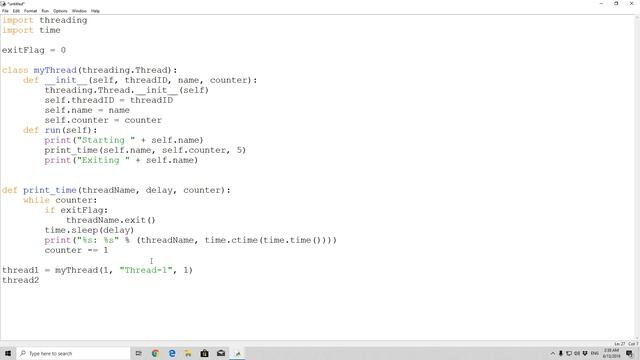The width and height of the screenshot is (640, 360).
Task: Click 'def print_time(threadName, delay, counter):' line
Action: coord(116,190)
